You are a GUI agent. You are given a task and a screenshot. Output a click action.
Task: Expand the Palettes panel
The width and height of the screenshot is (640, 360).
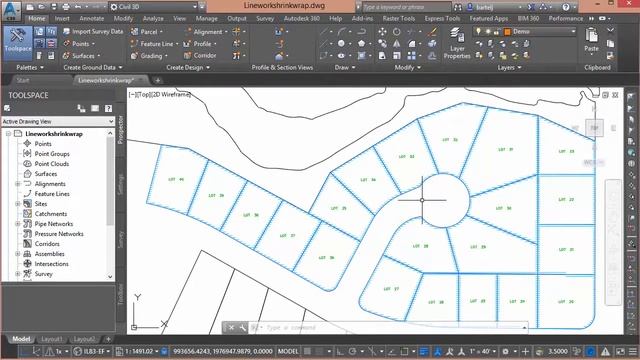(x=30, y=67)
